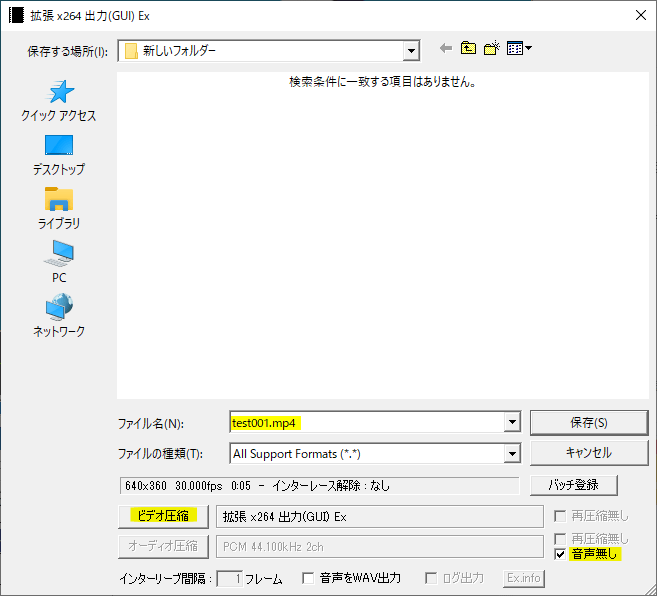Enable 音声をWAV出力 checkbox
This screenshot has width=657, height=596.
pyautogui.click(x=308, y=578)
